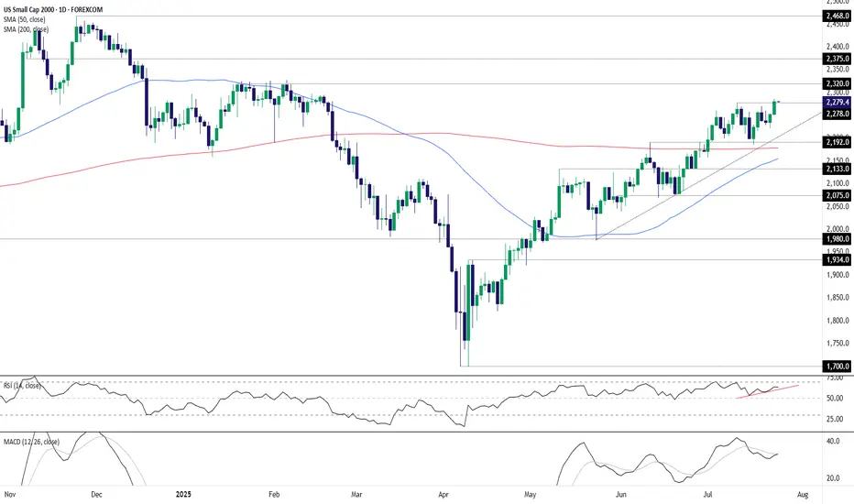Screen dimensions: 854x504
Task: Click the Apr label on the time axis
Action: (x=443, y=495)
